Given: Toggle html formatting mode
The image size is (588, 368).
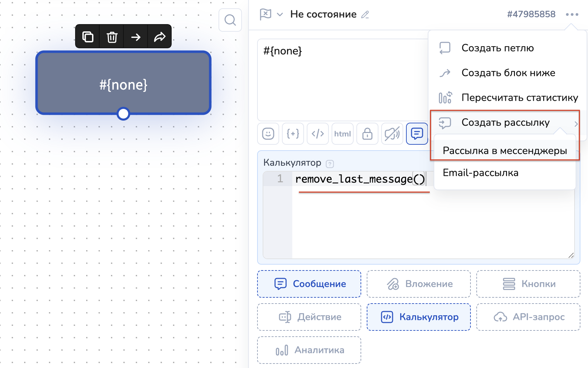Looking at the screenshot, I should click(342, 134).
